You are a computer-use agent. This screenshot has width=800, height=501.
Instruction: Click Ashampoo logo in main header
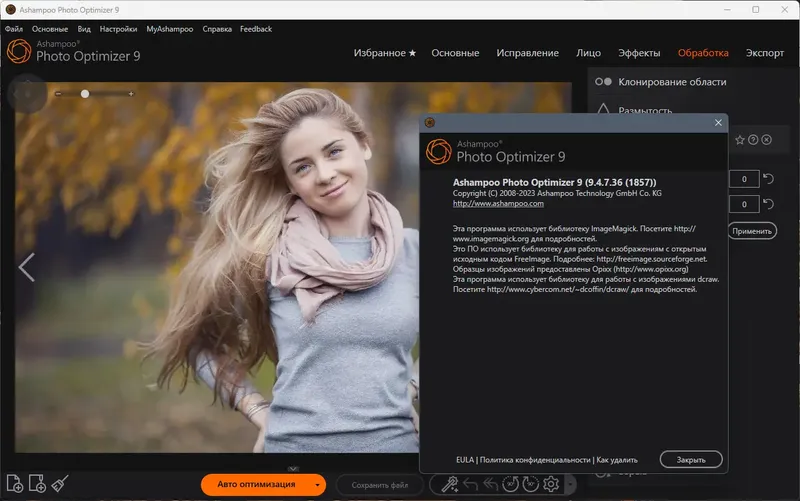(19, 51)
